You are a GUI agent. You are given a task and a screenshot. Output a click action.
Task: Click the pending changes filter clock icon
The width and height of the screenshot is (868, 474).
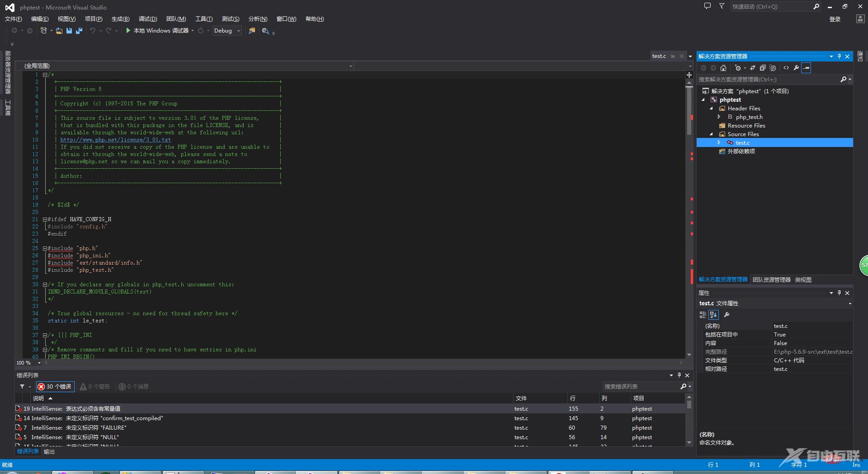tap(738, 68)
